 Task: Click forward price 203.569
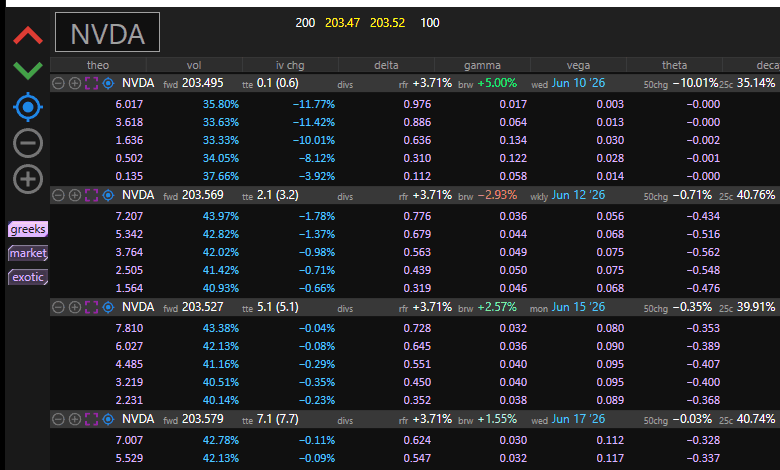pyautogui.click(x=202, y=195)
